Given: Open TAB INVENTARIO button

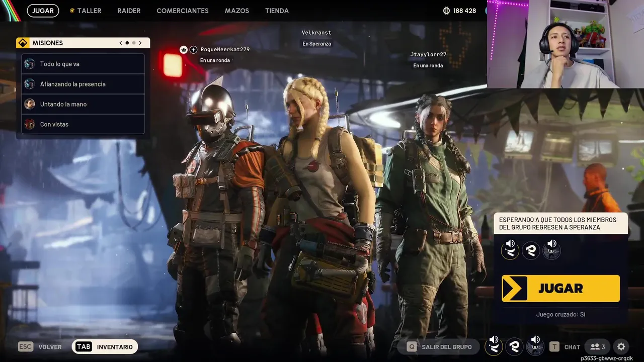Looking at the screenshot, I should (105, 347).
